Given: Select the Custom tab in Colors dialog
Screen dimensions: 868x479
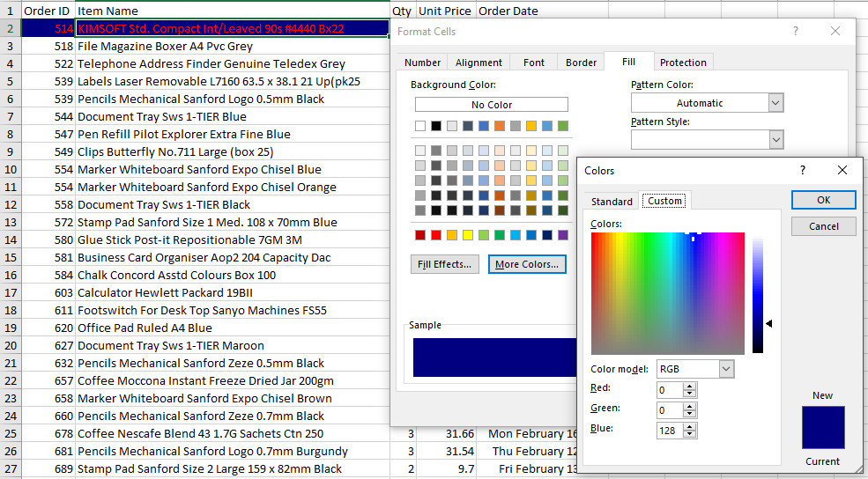Looking at the screenshot, I should tap(664, 200).
